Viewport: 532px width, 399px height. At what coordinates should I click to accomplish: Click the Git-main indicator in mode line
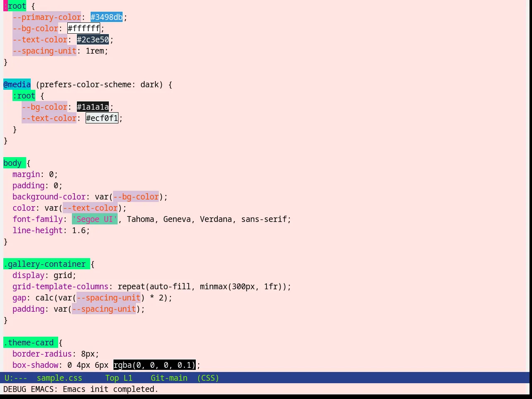tap(169, 378)
